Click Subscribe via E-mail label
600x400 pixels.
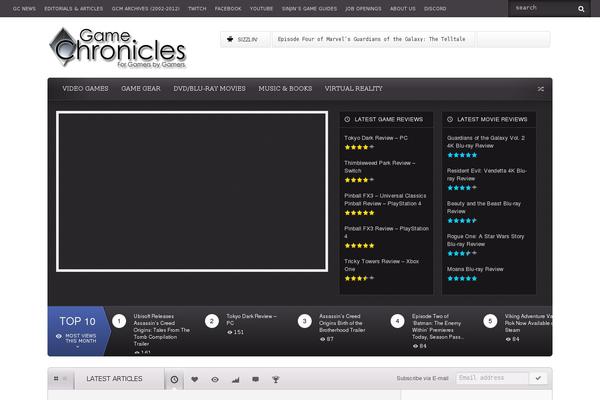point(422,378)
